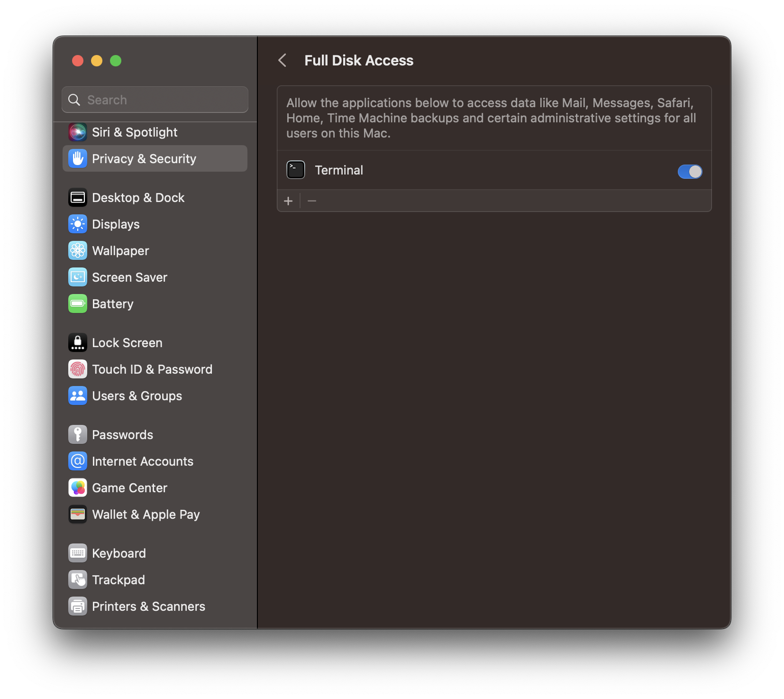Open Screen Saver settings
This screenshot has height=699, width=784.
pos(129,277)
